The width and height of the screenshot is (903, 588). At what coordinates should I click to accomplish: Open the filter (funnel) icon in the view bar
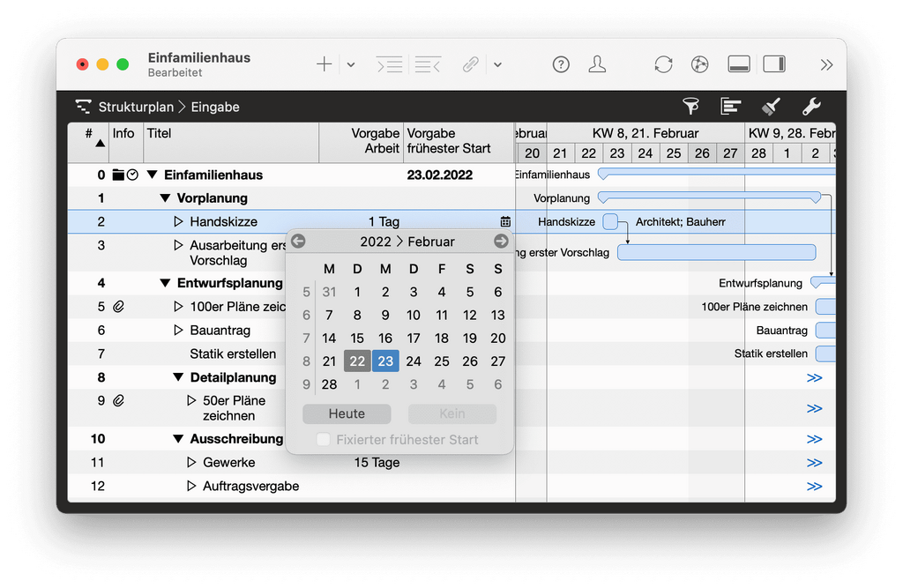point(691,106)
